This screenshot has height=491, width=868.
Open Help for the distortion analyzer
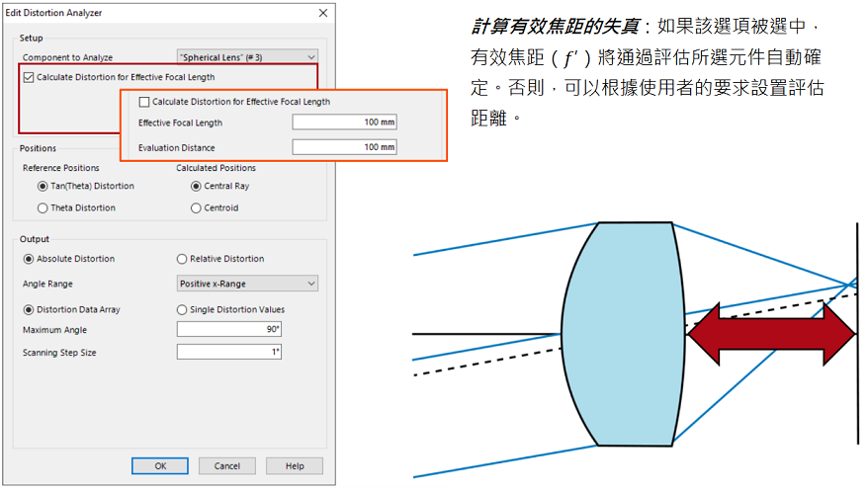(294, 465)
